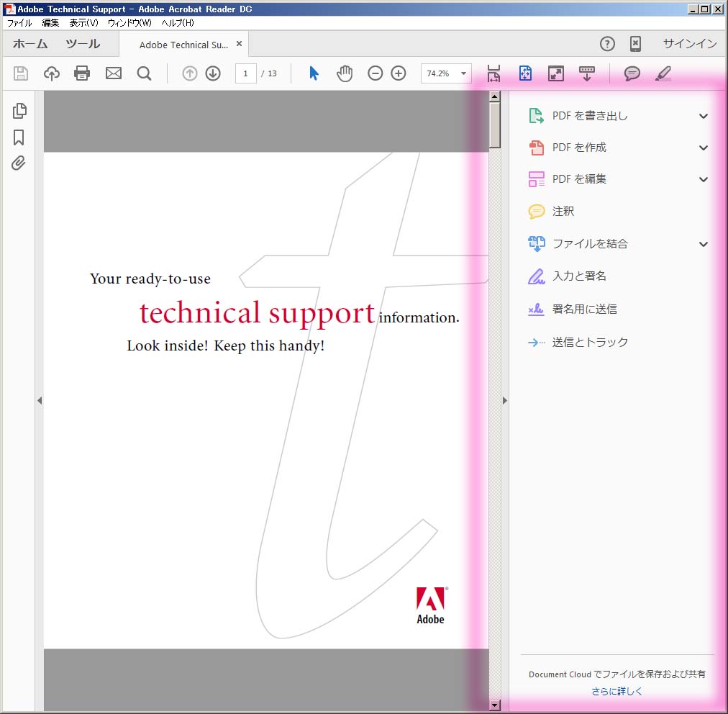
Task: Open PDF を作成 create tool
Action: [x=568, y=148]
